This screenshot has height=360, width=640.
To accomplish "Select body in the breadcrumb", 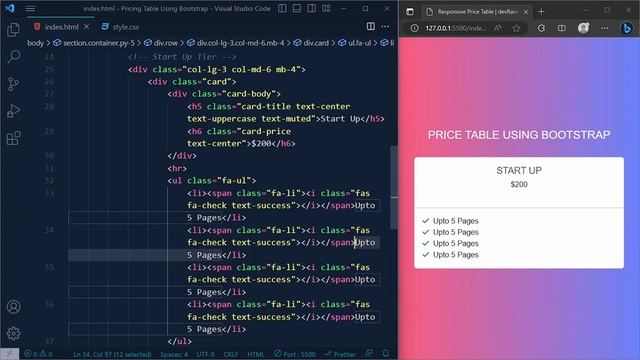I will pos(35,43).
